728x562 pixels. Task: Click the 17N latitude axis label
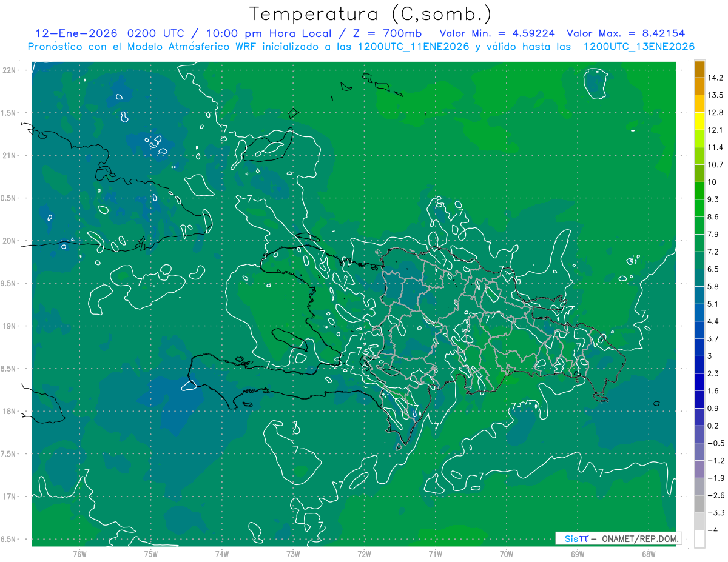[x=9, y=497]
